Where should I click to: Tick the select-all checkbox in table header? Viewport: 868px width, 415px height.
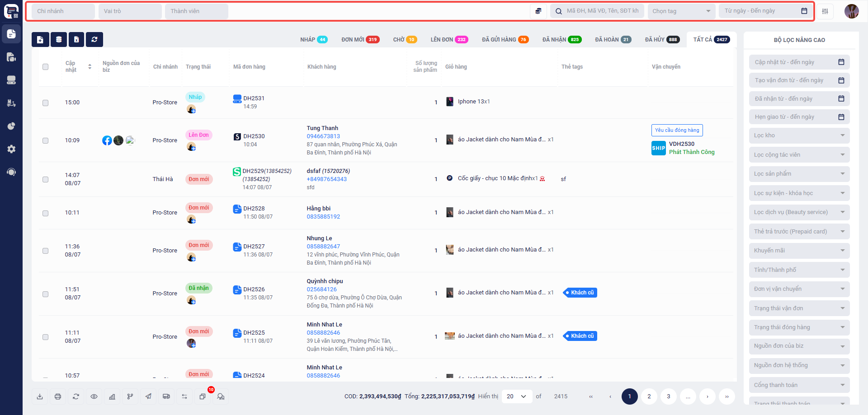click(x=45, y=67)
